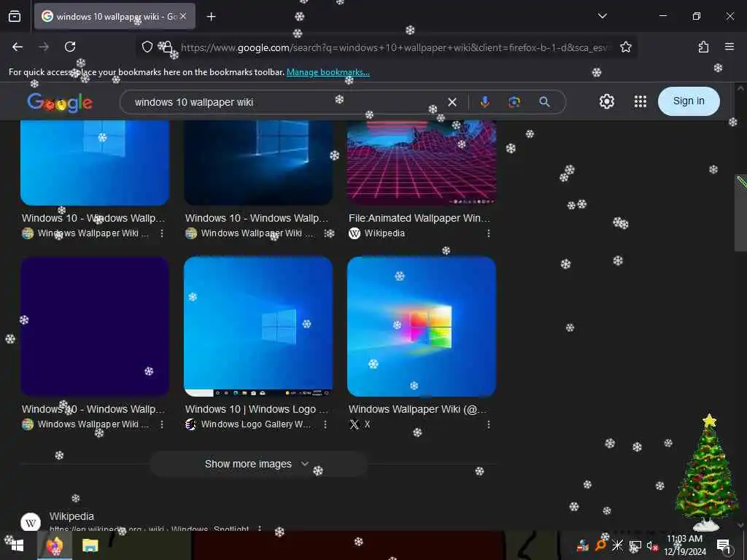Open File:Animated Wallpaper Win... title link

point(419,218)
